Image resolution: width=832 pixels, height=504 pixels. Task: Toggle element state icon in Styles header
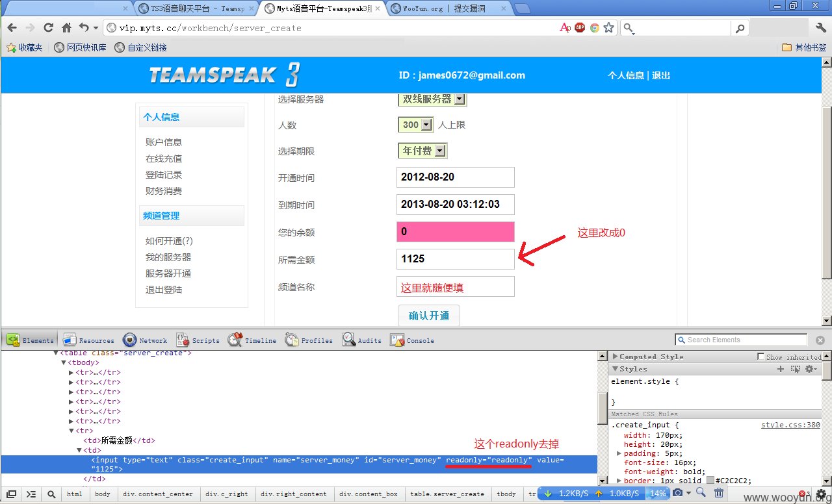point(795,369)
